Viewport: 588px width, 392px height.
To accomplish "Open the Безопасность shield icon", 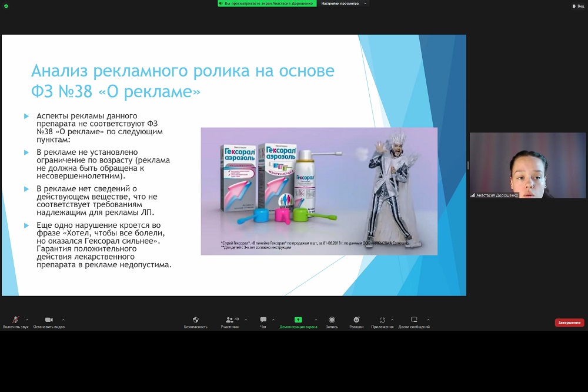I will click(x=195, y=321).
